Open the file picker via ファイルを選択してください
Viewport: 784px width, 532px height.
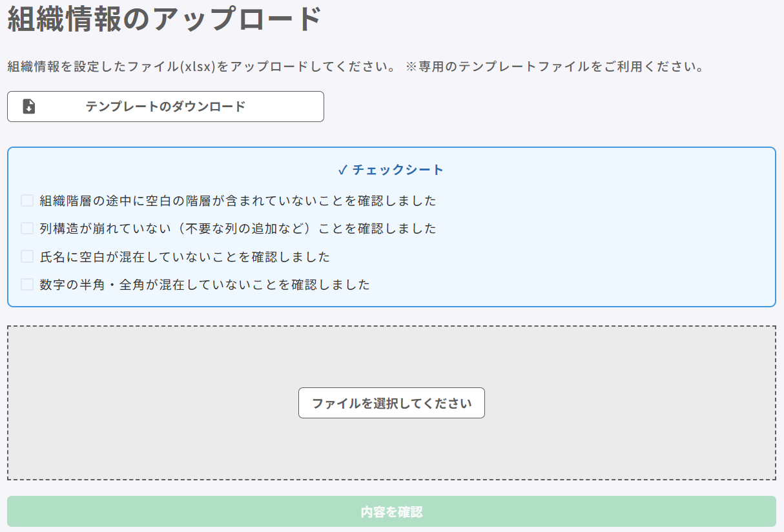391,403
